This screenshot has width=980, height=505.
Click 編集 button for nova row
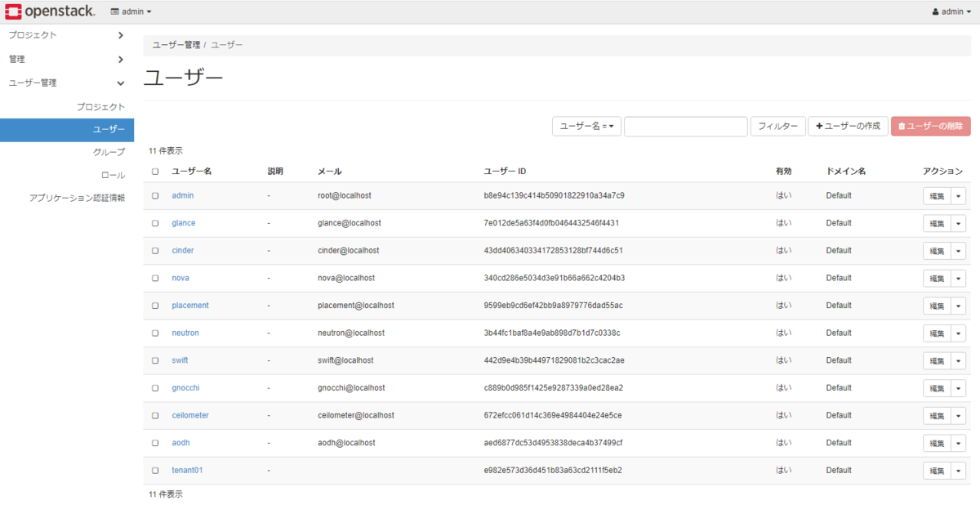point(936,279)
